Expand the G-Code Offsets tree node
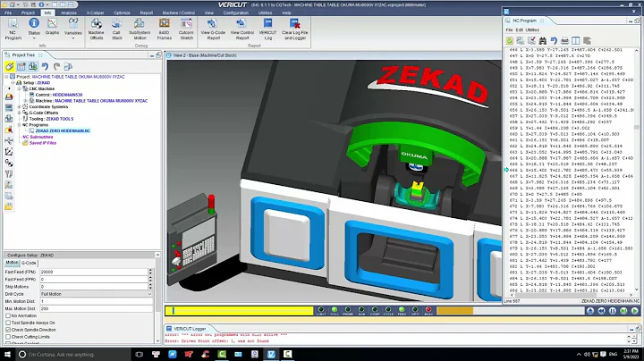Image resolution: width=644 pixels, height=361 pixels. 20,113
